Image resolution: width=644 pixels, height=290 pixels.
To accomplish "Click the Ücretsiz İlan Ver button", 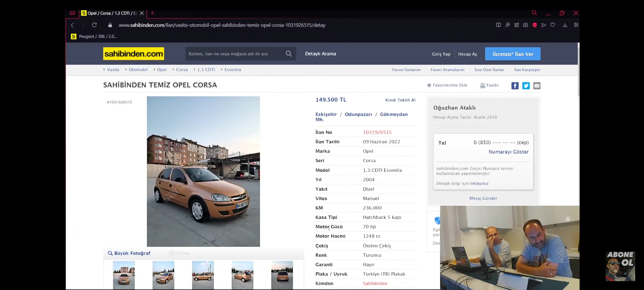I will 513,54.
